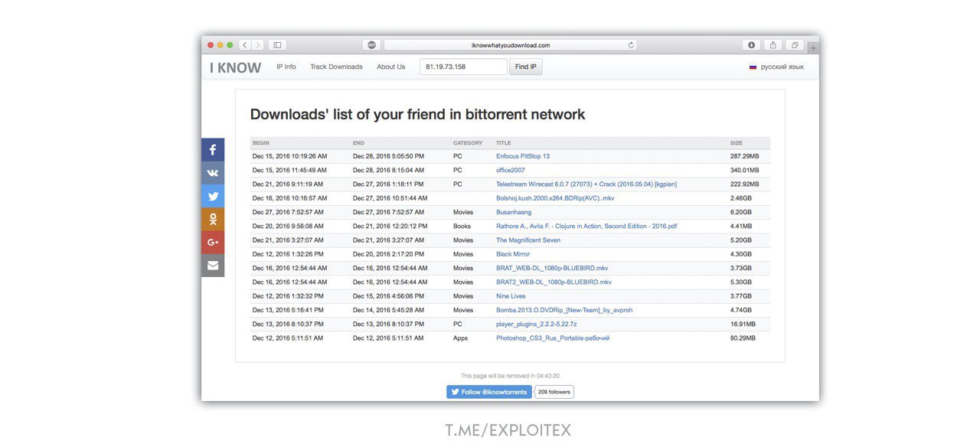Open the About Us menu item
The width and height of the screenshot is (980, 447).
[x=390, y=67]
